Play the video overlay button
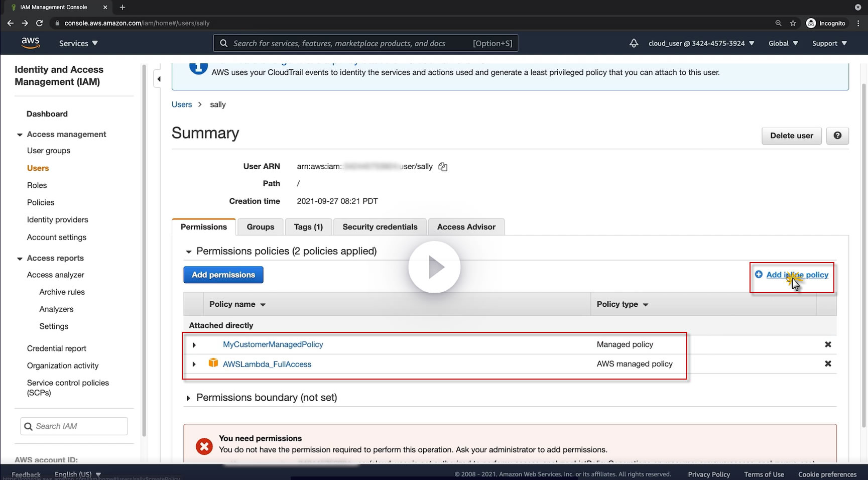Screen dimensions: 868x480 point(434,268)
